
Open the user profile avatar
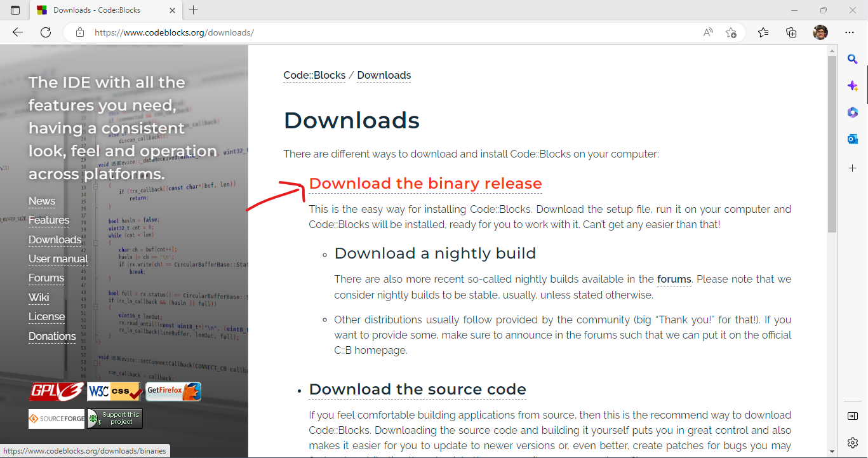coord(820,32)
